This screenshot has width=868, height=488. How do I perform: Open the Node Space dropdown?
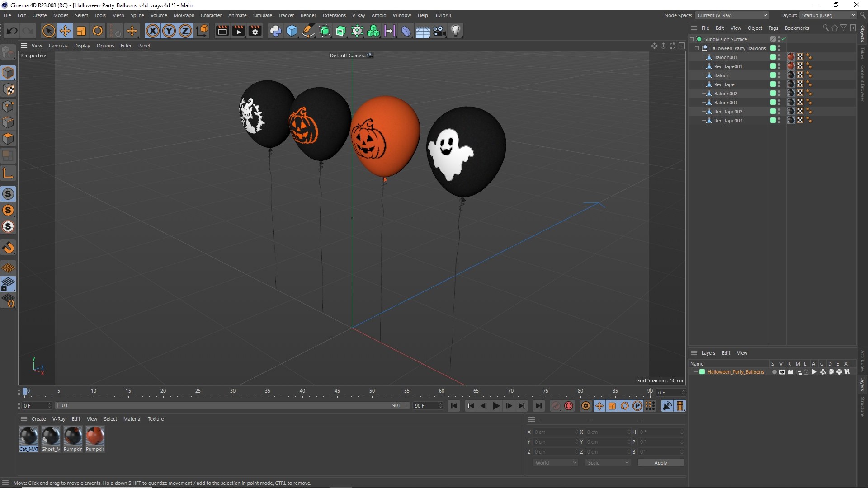coord(732,15)
